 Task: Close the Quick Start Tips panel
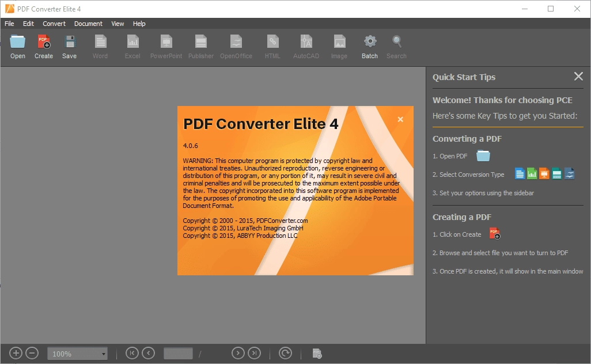pyautogui.click(x=578, y=77)
